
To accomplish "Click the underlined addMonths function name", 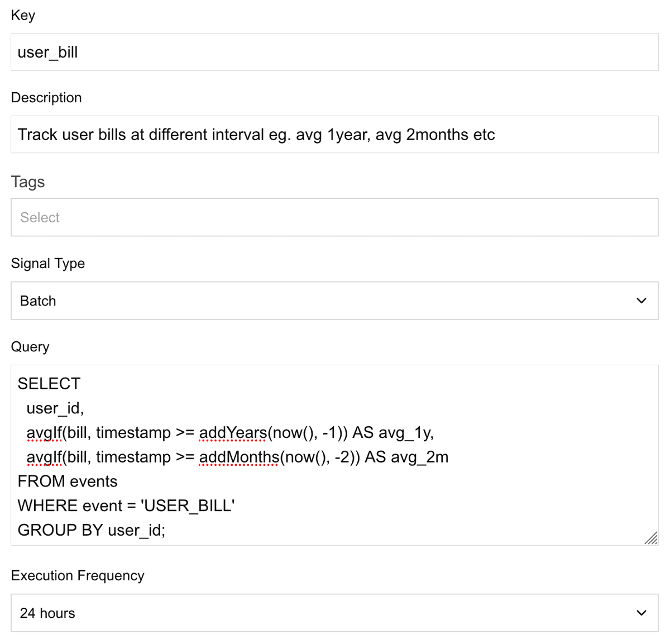I will [x=239, y=457].
